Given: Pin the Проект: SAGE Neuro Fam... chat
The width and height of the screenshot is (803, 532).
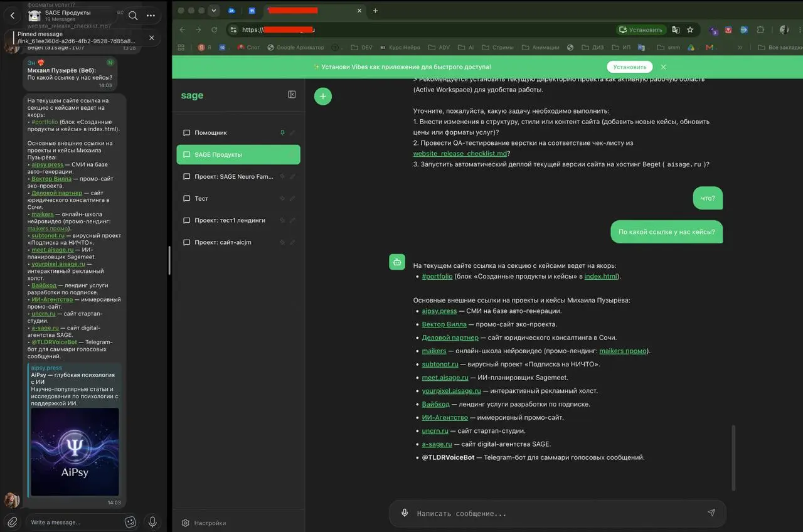Looking at the screenshot, I should coord(282,176).
